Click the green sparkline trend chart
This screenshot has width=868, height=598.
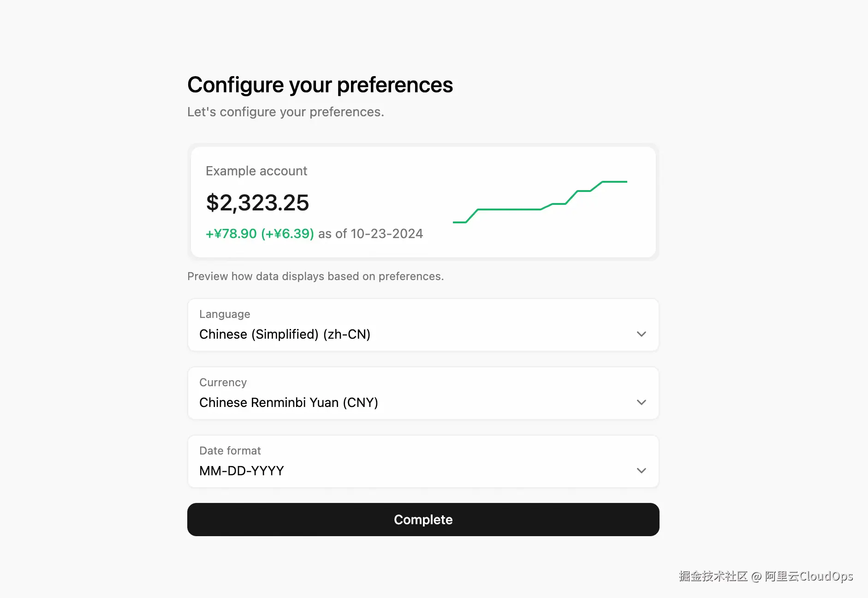[540, 202]
